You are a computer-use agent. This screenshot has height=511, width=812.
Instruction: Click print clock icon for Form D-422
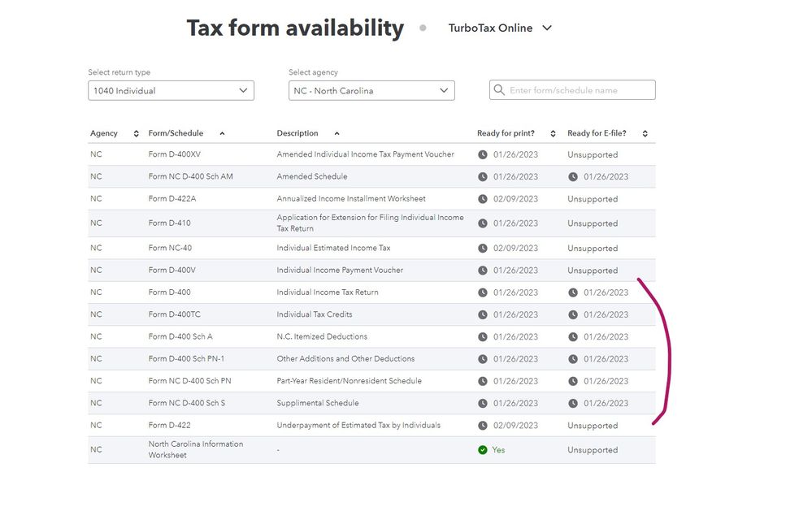(x=483, y=426)
